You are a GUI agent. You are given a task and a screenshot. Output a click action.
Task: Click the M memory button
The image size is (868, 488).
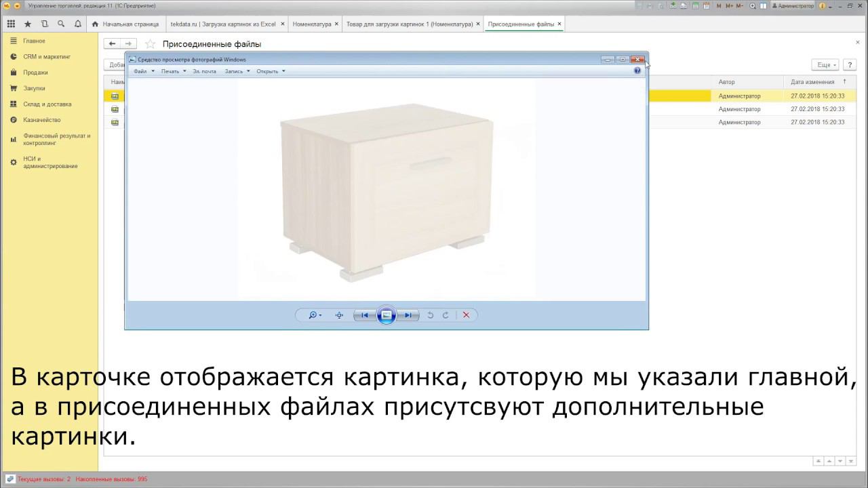click(719, 5)
